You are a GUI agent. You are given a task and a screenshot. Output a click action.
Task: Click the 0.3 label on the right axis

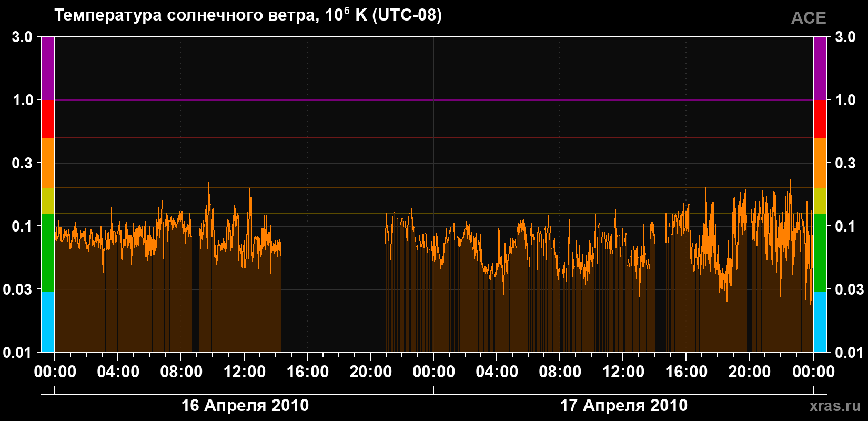[x=845, y=163]
